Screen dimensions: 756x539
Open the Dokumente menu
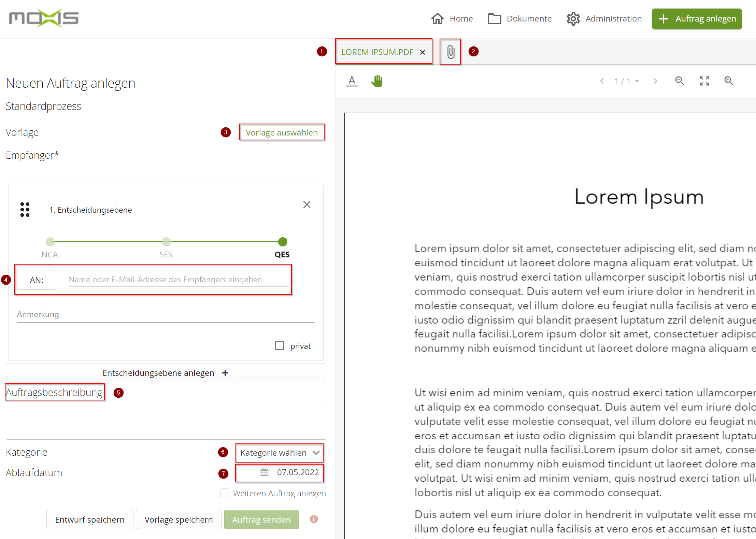click(x=520, y=18)
